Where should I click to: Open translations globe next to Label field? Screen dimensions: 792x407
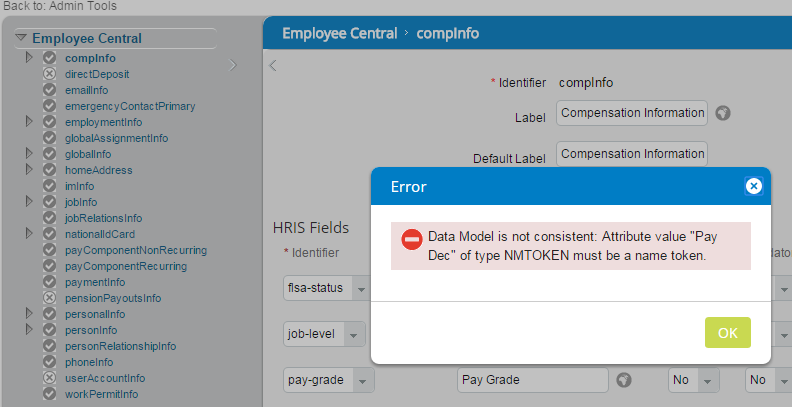point(723,113)
